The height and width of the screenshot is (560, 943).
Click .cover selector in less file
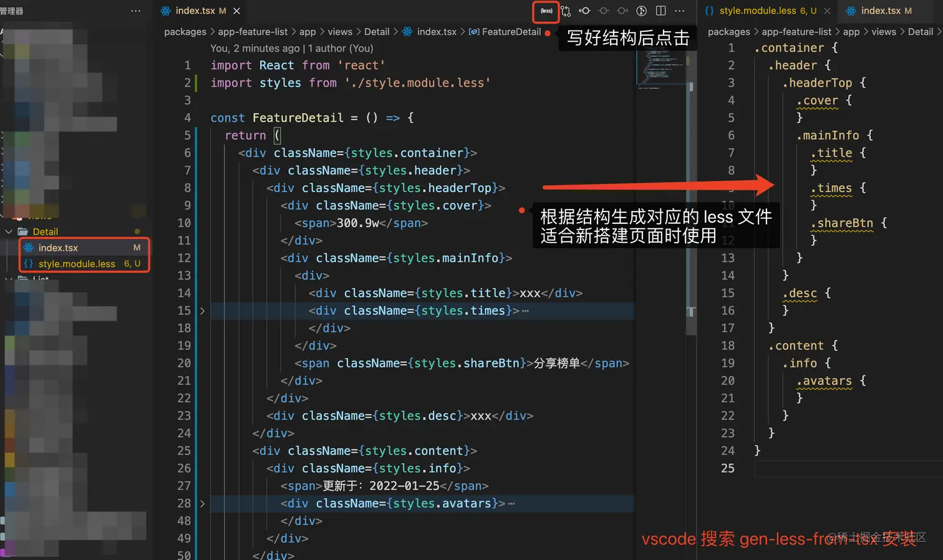point(817,100)
